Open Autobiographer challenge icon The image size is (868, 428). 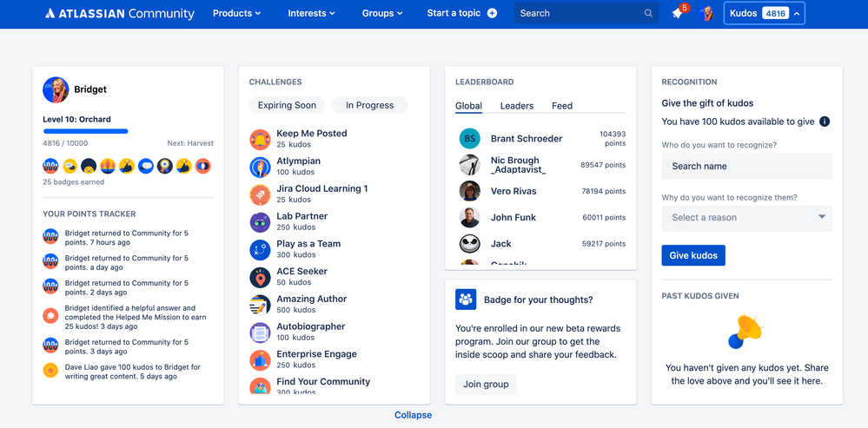[x=260, y=333]
